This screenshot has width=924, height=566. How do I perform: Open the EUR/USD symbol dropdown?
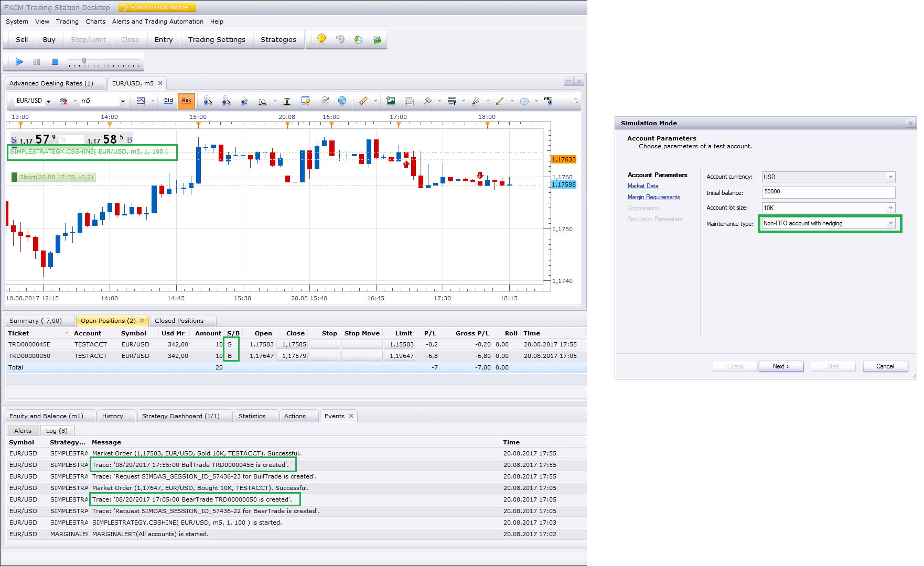[48, 101]
